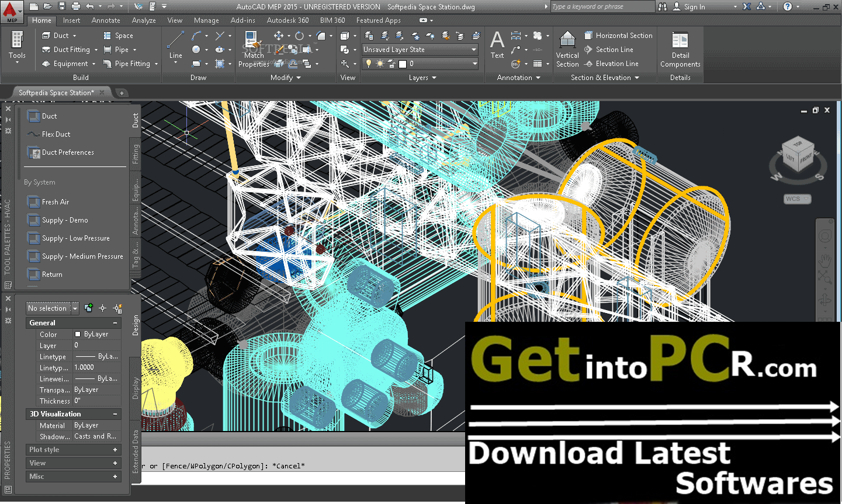Toggle auto-hide on the Properties palette
Viewport: 842px width, 504px height.
tap(8, 310)
